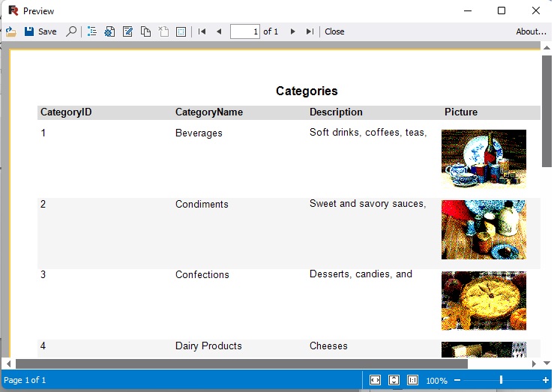The height and width of the screenshot is (392, 554).
Task: Click the Save button in the toolbar
Action: pyautogui.click(x=40, y=31)
